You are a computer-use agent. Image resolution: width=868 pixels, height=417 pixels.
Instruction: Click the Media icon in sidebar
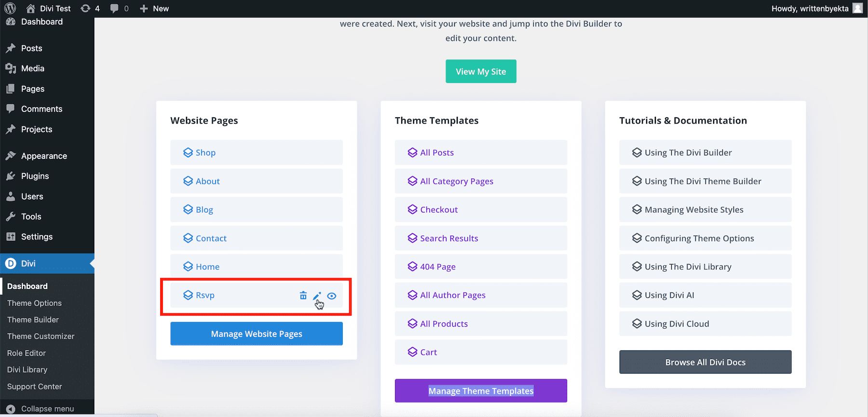pos(11,69)
